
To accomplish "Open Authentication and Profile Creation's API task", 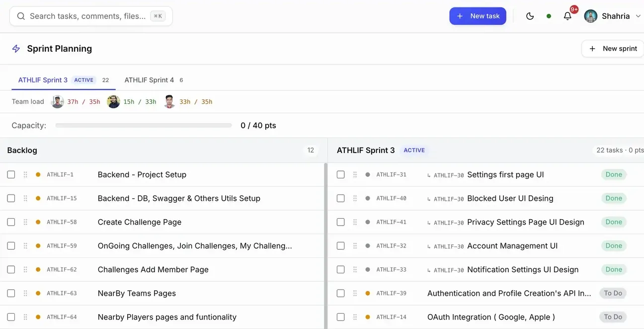I will (x=509, y=293).
